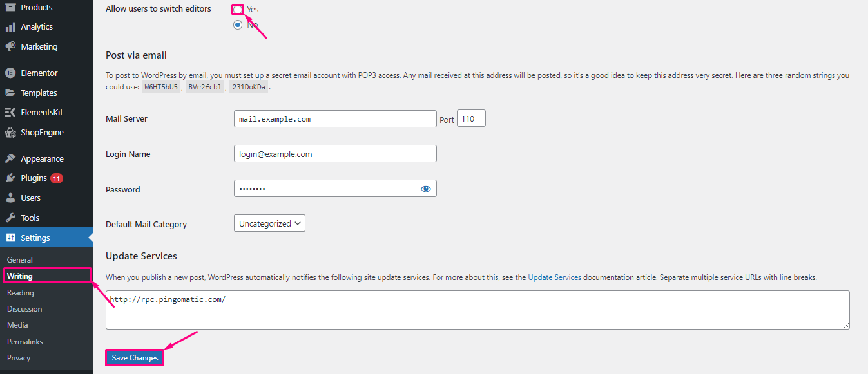
Task: Focus the Port number field
Action: tap(471, 119)
